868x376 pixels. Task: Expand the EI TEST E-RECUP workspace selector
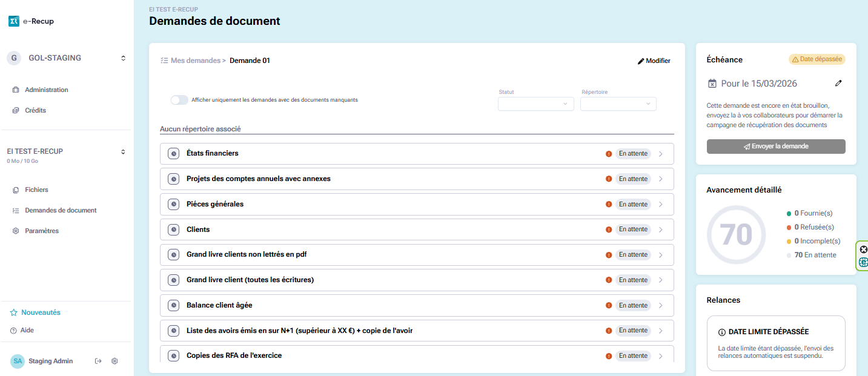coord(123,151)
